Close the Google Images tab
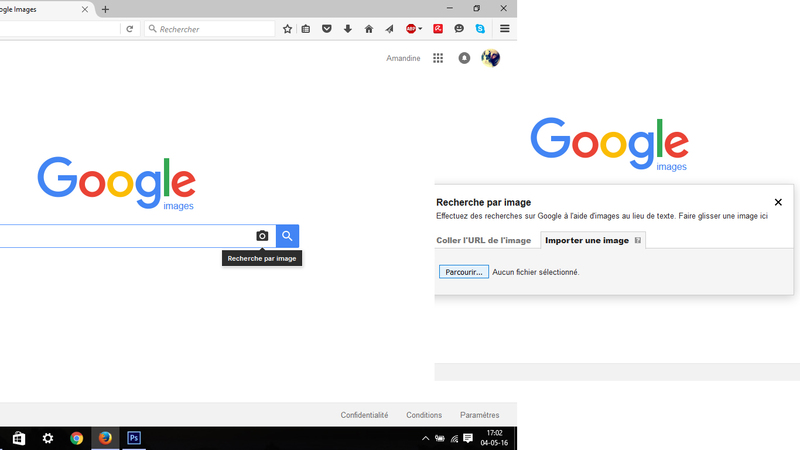The image size is (800, 450). click(85, 9)
